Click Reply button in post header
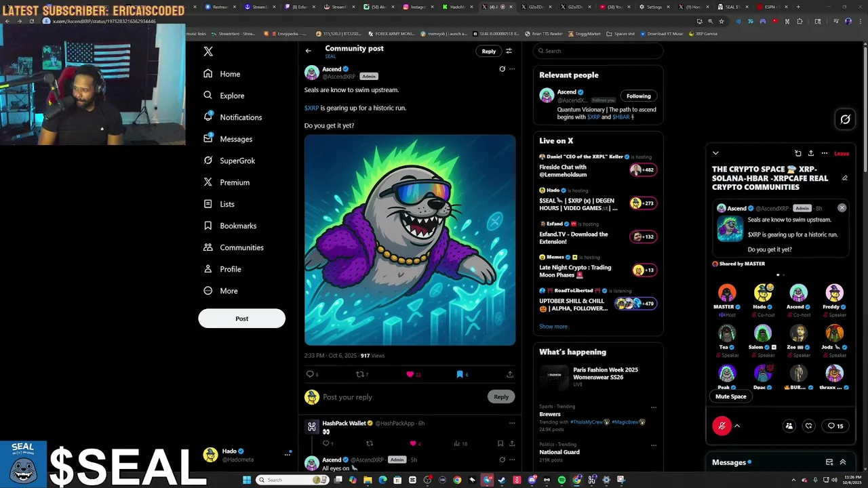 click(x=488, y=51)
